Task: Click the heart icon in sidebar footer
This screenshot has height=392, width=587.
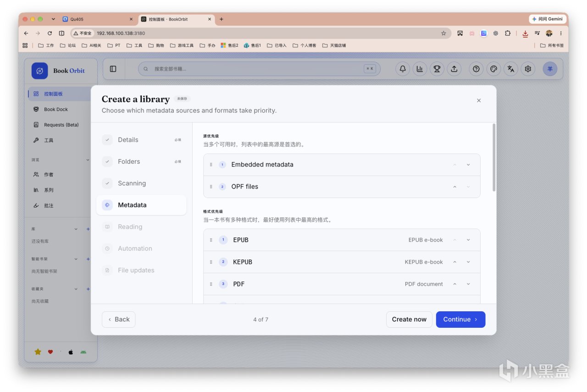Action: [50, 352]
